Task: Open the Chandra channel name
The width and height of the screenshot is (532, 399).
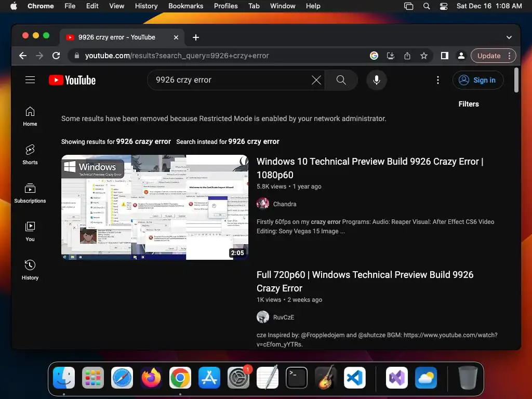Action: point(285,204)
